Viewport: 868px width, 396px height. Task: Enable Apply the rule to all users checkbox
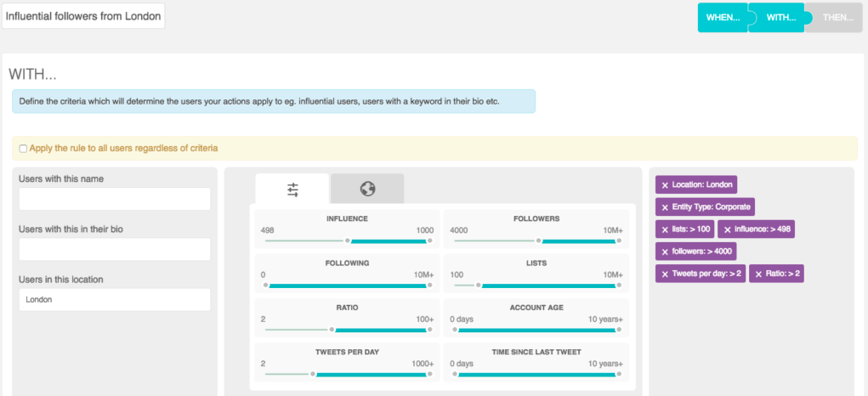pyautogui.click(x=23, y=148)
